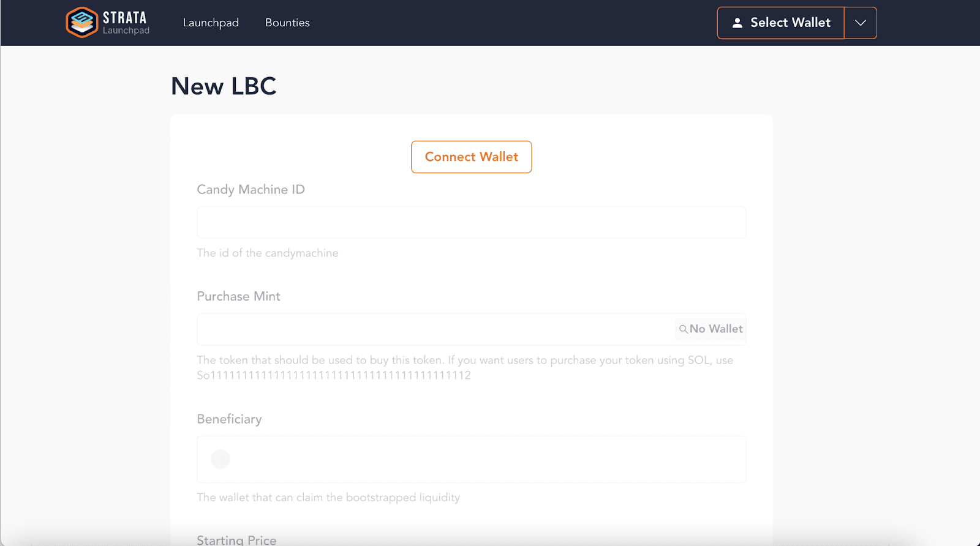Screen dimensions: 980x546
Task: Click the New LBC page heading
Action: 224,86
